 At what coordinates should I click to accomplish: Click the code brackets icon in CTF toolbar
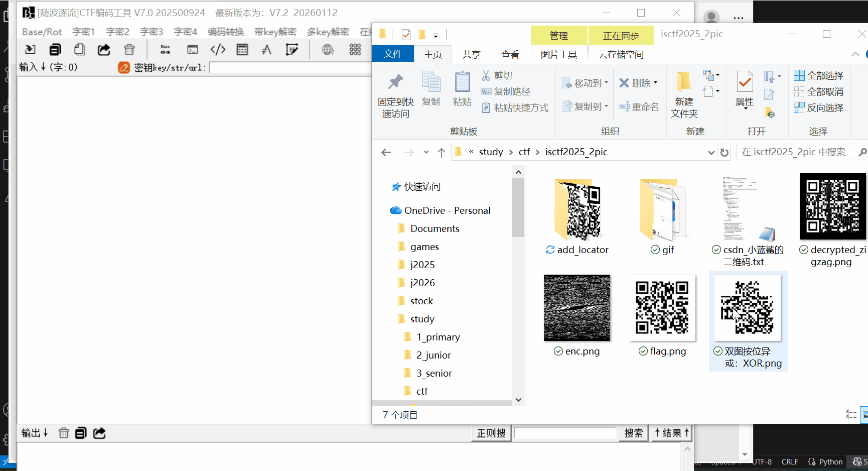click(218, 49)
